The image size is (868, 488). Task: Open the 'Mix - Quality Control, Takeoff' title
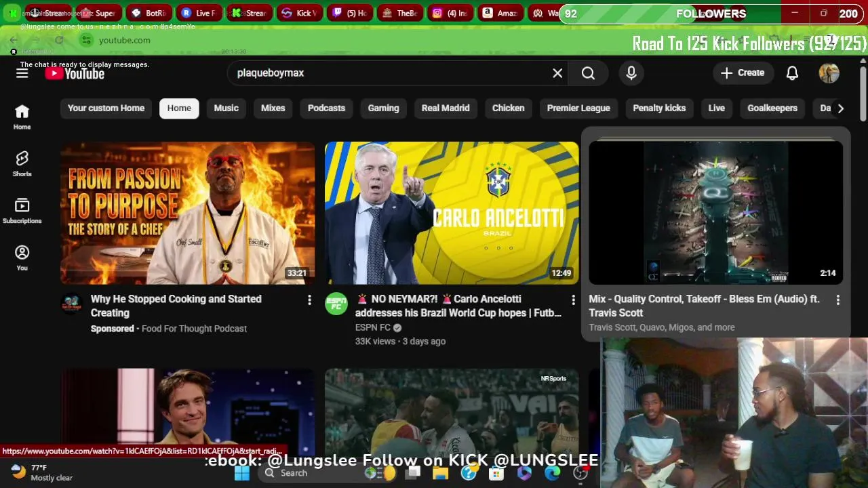[704, 306]
